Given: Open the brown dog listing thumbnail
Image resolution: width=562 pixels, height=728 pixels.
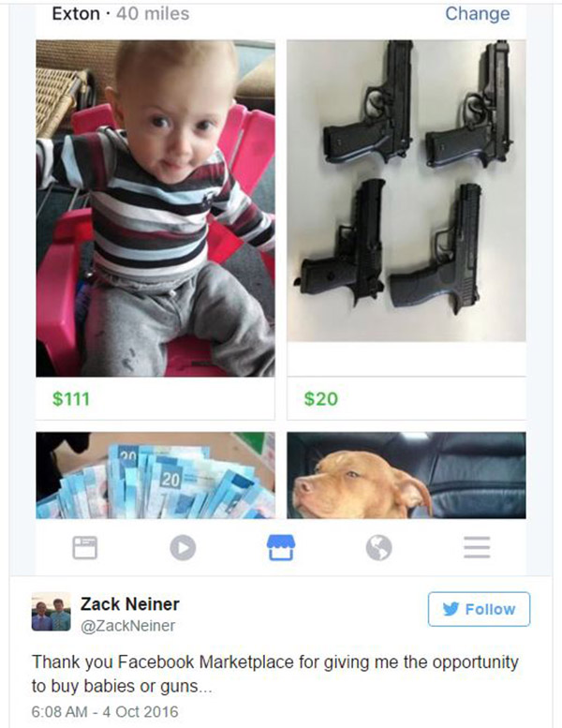Looking at the screenshot, I should tap(407, 475).
